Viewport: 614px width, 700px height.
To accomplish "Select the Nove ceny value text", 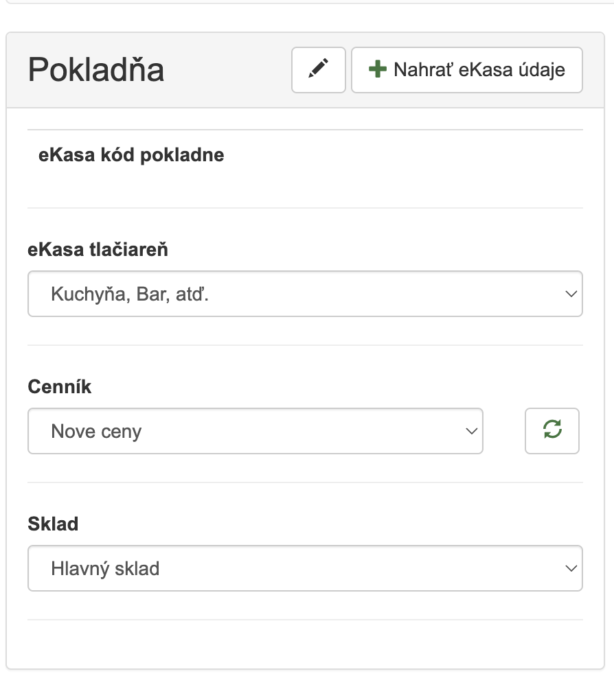I will click(x=96, y=432).
